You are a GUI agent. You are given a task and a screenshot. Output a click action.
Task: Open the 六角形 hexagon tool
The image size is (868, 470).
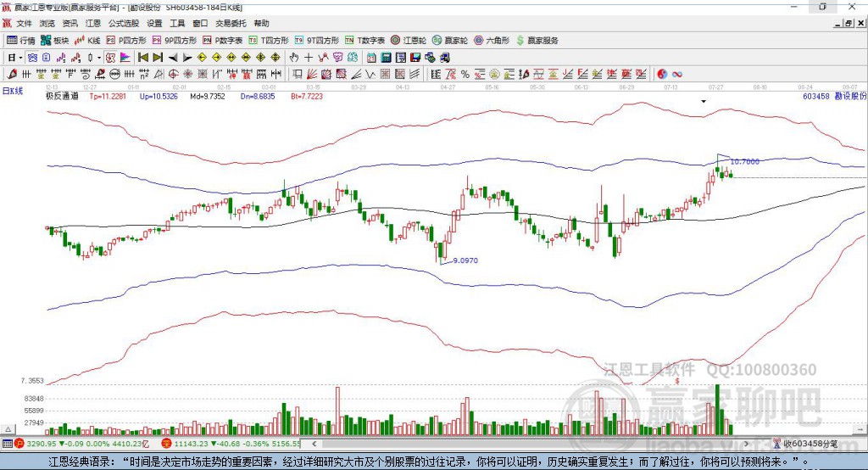tap(492, 41)
